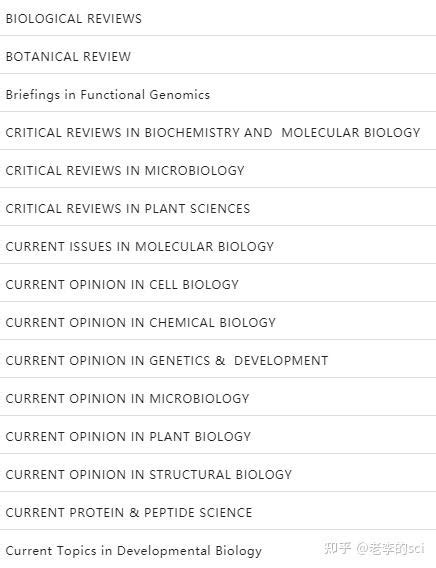
Task: Click the word MOLECULAR BIOLOGY in Biochemistry row
Action: tap(351, 133)
